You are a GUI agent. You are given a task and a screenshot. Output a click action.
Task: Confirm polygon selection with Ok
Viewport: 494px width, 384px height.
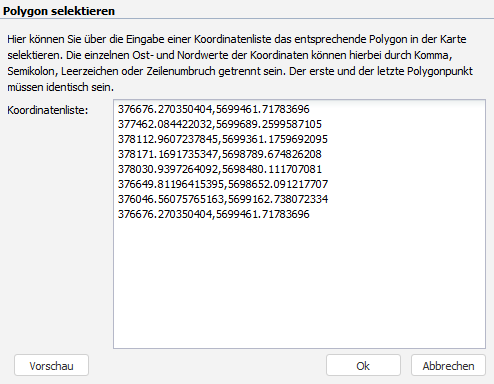coord(363,366)
